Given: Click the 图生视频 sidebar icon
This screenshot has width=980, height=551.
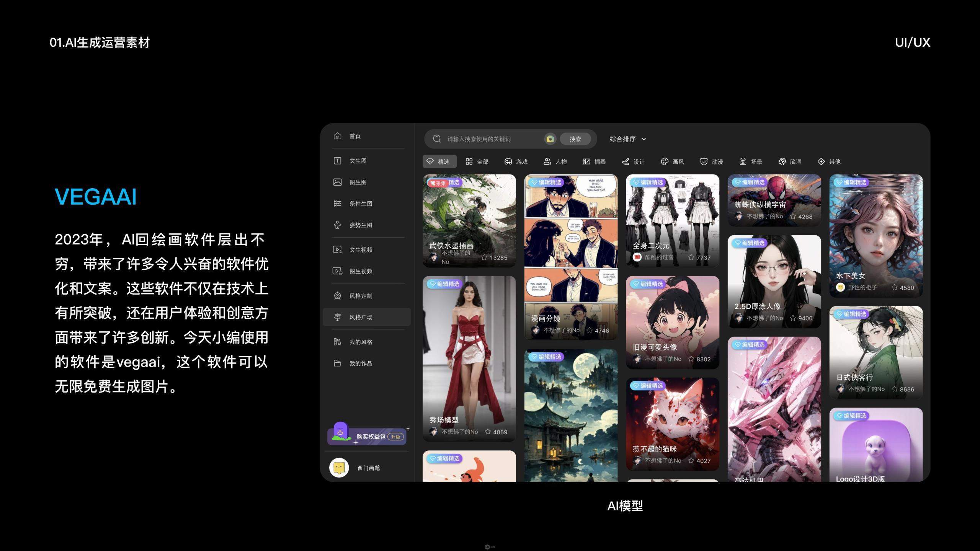Looking at the screenshot, I should pos(337,271).
